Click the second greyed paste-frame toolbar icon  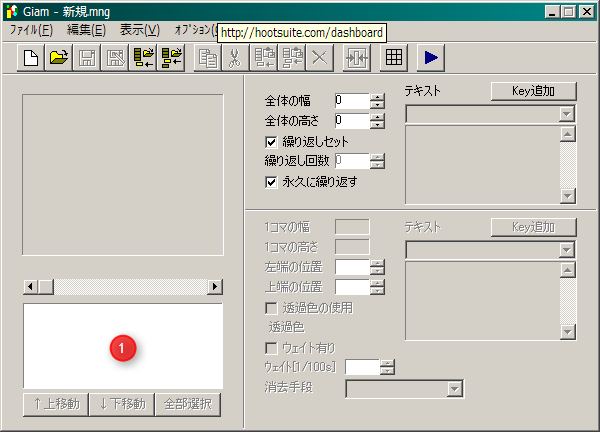click(x=292, y=58)
